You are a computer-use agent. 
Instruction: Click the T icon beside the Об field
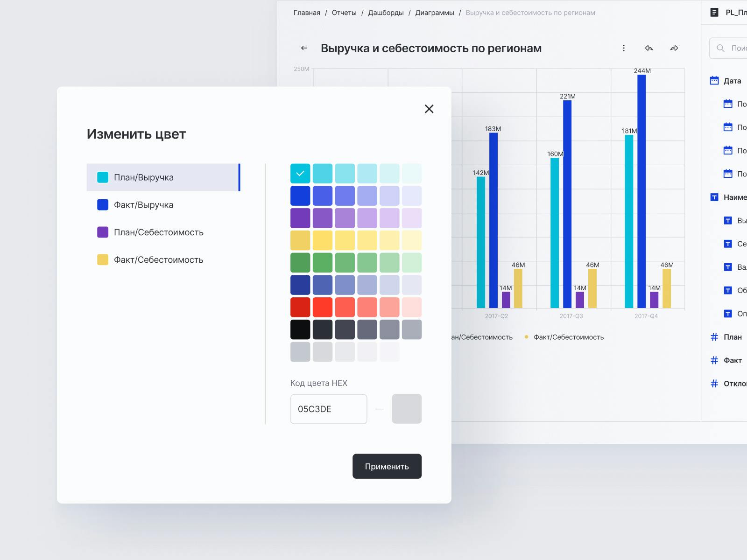point(728,290)
